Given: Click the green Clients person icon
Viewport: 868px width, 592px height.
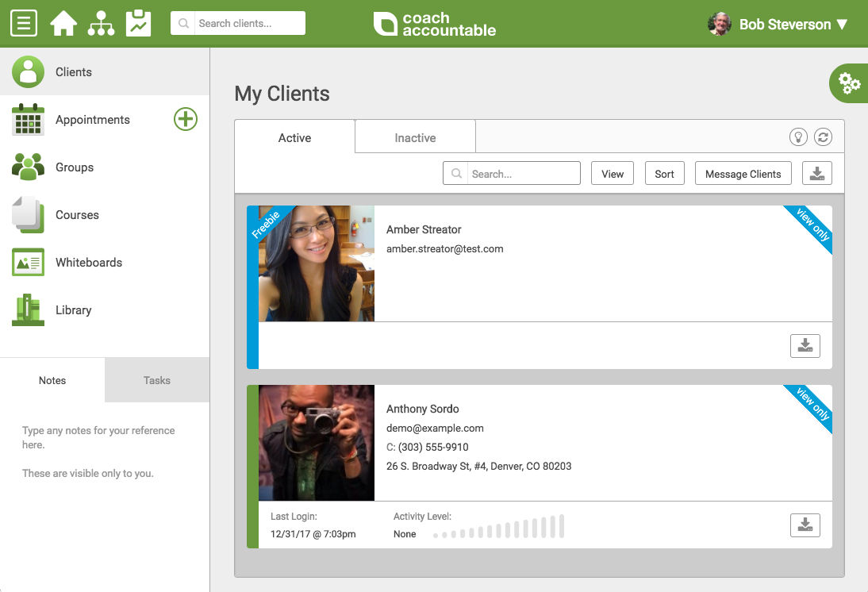Looking at the screenshot, I should pyautogui.click(x=29, y=71).
